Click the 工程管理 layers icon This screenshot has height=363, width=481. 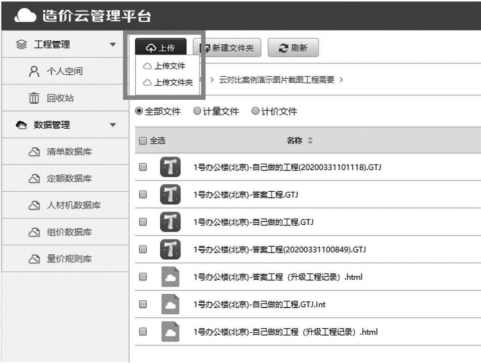pos(21,44)
